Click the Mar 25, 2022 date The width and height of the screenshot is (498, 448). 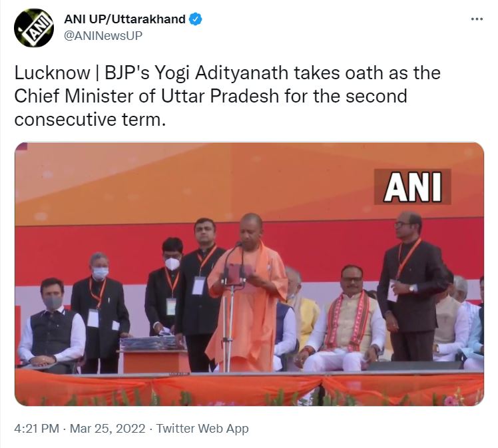107,428
